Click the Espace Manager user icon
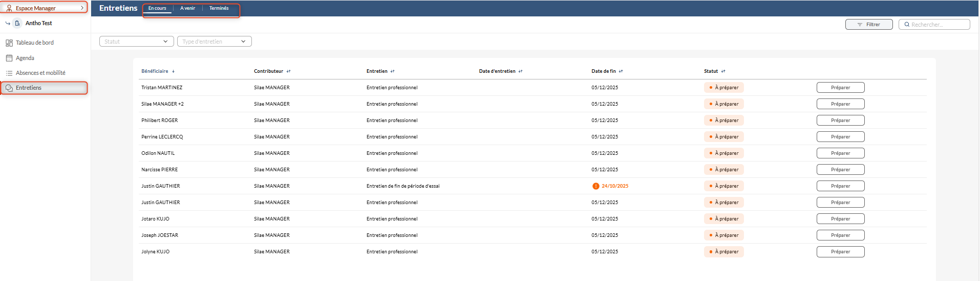Image resolution: width=980 pixels, height=281 pixels. 9,8
